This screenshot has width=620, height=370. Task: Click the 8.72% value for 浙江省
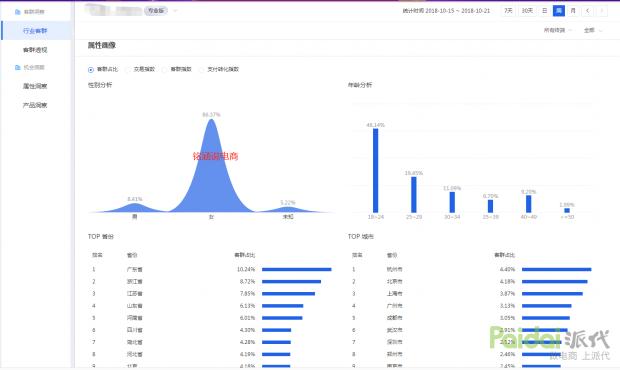248,282
